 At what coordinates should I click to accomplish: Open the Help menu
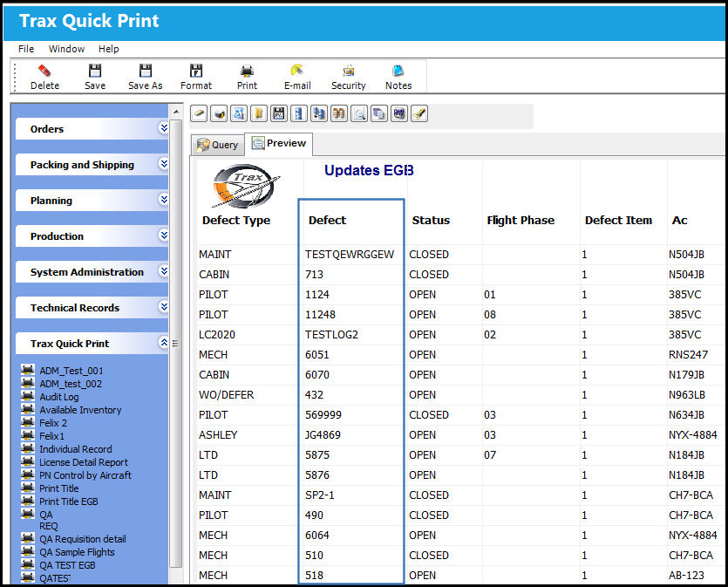point(109,49)
